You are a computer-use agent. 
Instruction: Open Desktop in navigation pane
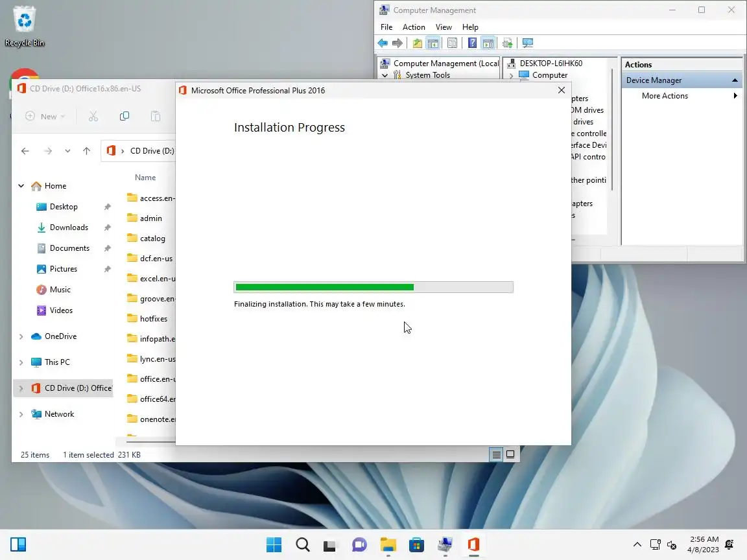64,207
